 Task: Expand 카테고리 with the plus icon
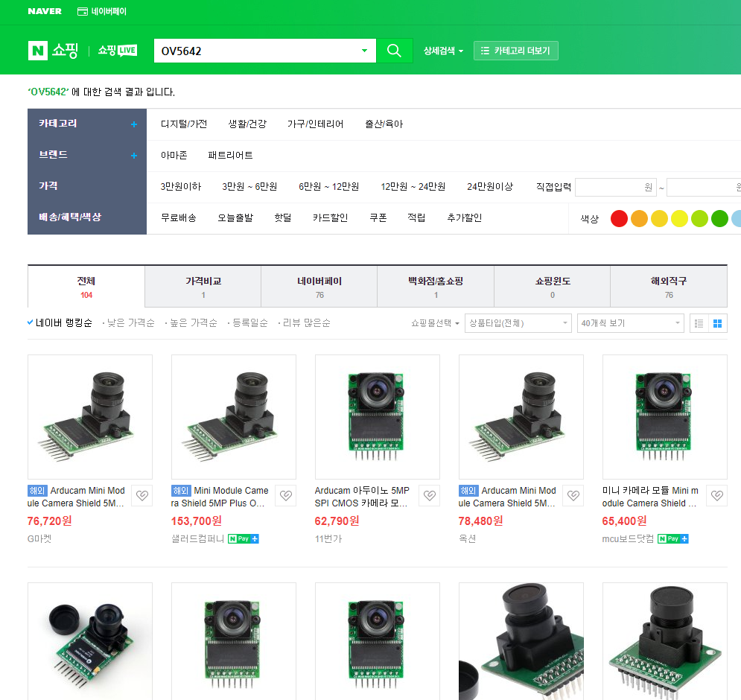(x=134, y=124)
